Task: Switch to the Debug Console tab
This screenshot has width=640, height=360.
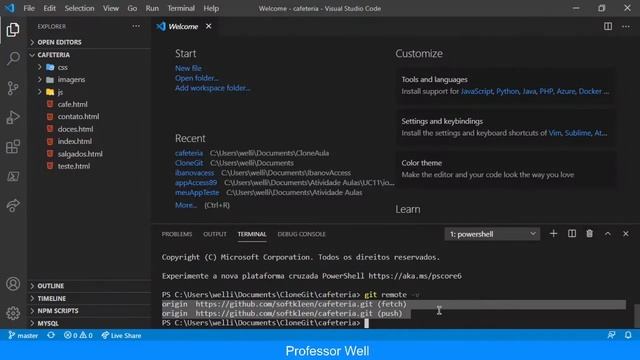Action: 302,234
